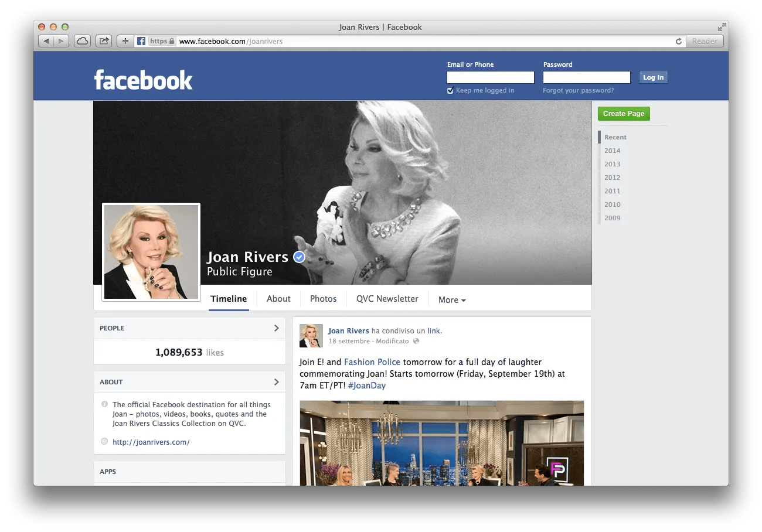Screen dimensions: 762x532
Task: Click the new tab plus icon
Action: click(125, 41)
